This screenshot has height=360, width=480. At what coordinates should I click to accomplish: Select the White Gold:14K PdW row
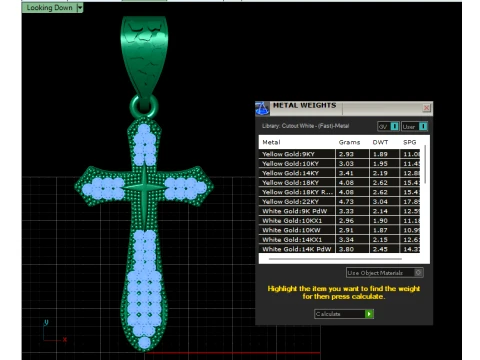339,249
